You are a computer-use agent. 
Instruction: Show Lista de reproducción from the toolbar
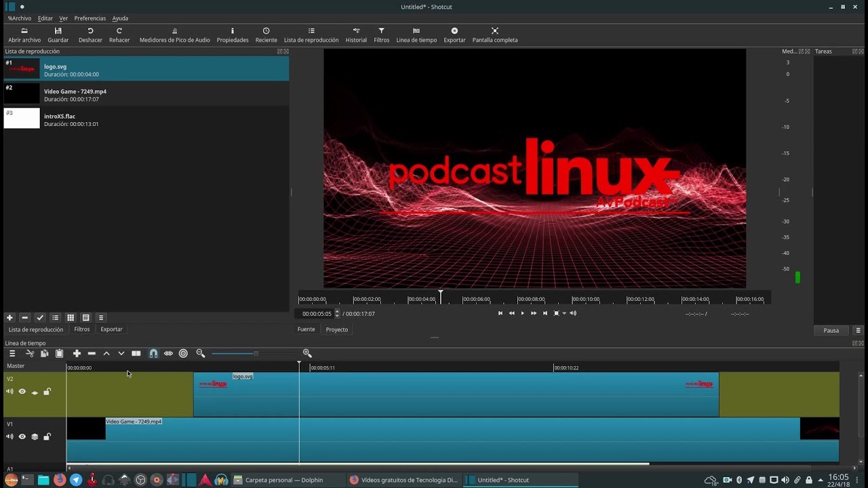(311, 35)
